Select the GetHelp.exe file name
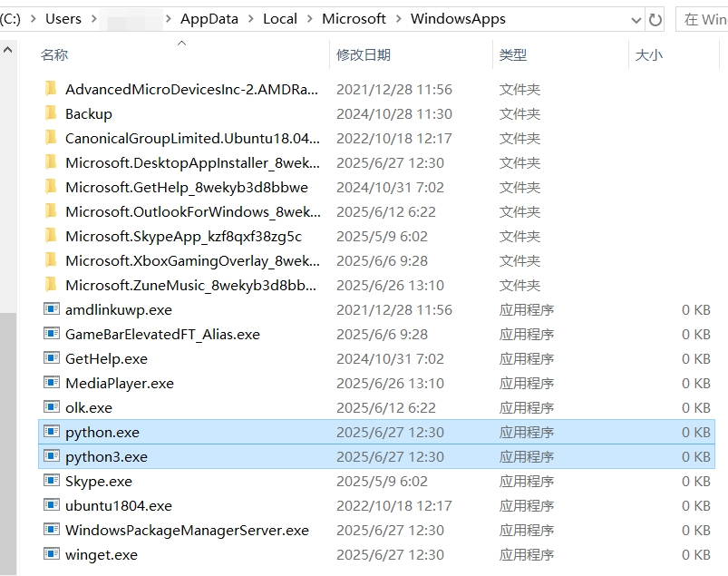Image resolution: width=728 pixels, height=576 pixels. pyautogui.click(x=106, y=359)
